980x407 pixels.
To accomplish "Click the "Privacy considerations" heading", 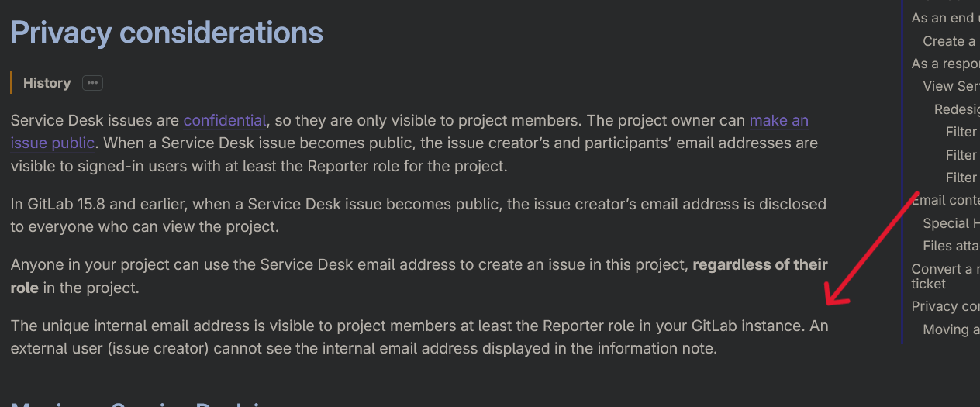I will 167,33.
